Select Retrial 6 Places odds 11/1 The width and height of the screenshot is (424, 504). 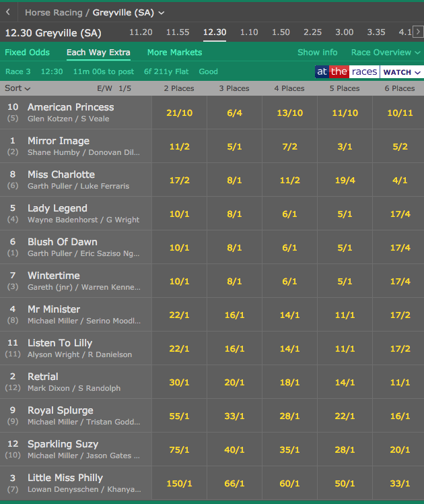click(400, 382)
